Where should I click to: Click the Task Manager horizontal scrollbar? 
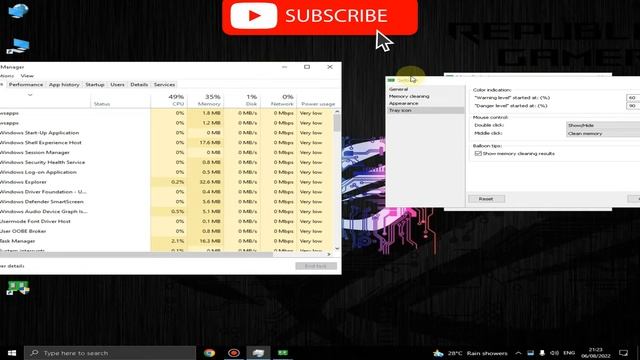(136, 254)
